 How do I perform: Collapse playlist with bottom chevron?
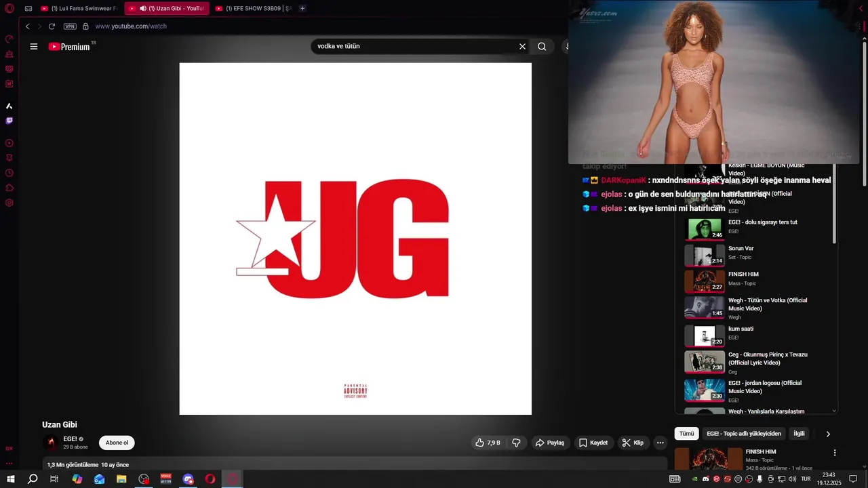coord(834,411)
